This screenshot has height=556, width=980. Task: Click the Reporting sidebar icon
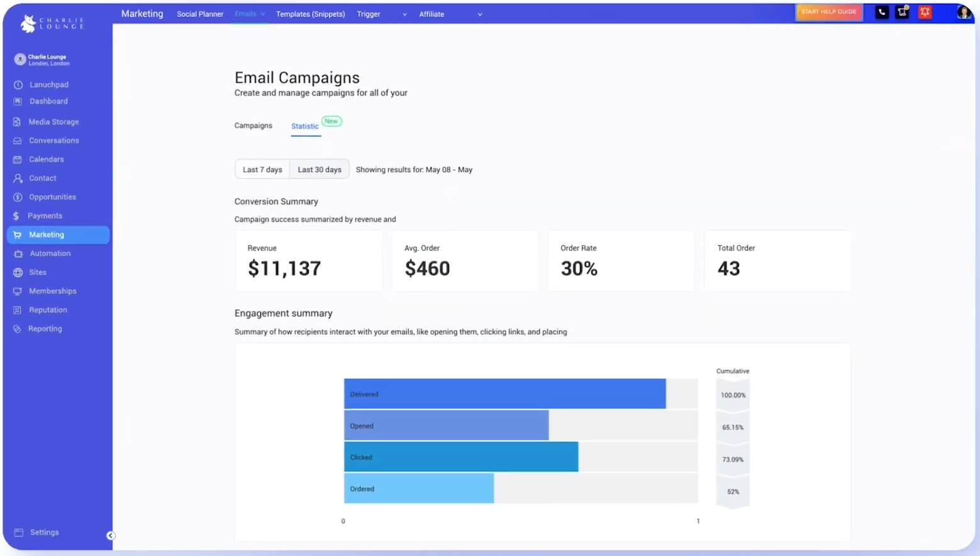coord(17,329)
